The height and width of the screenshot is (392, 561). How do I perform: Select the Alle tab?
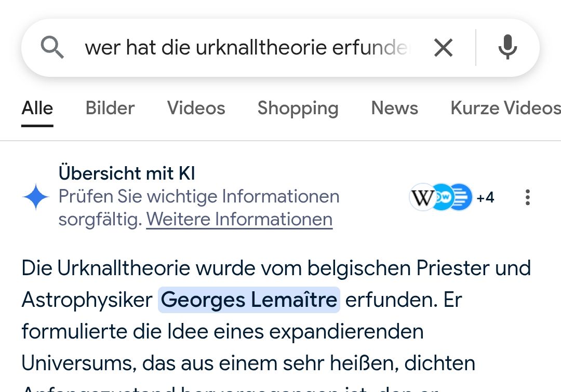pos(37,108)
